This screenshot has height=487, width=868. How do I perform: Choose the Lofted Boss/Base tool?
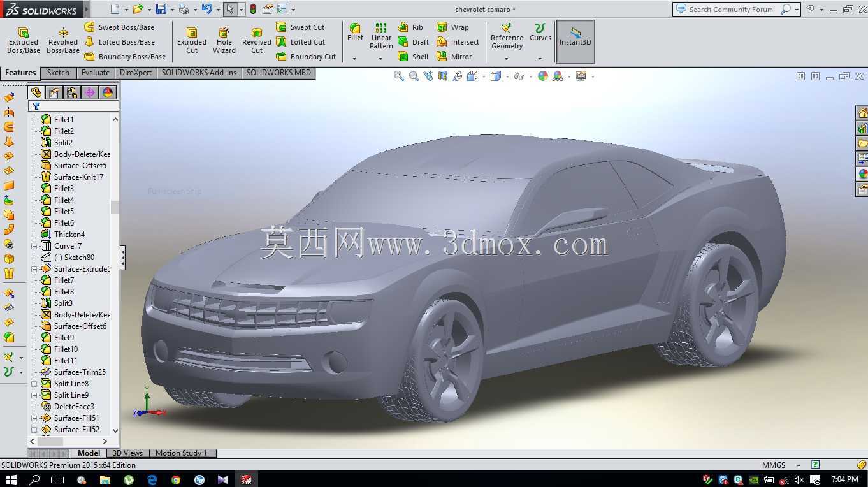coord(120,42)
